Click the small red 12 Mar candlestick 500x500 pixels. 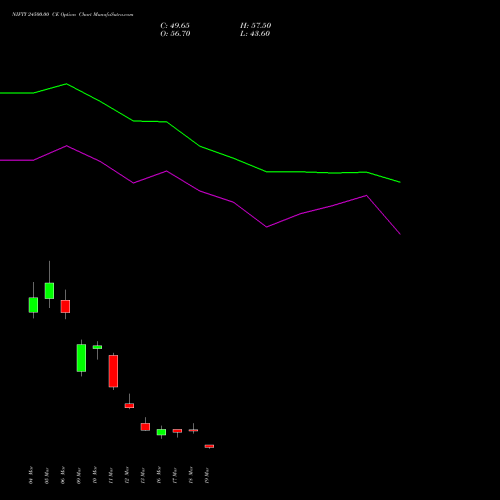(129, 405)
